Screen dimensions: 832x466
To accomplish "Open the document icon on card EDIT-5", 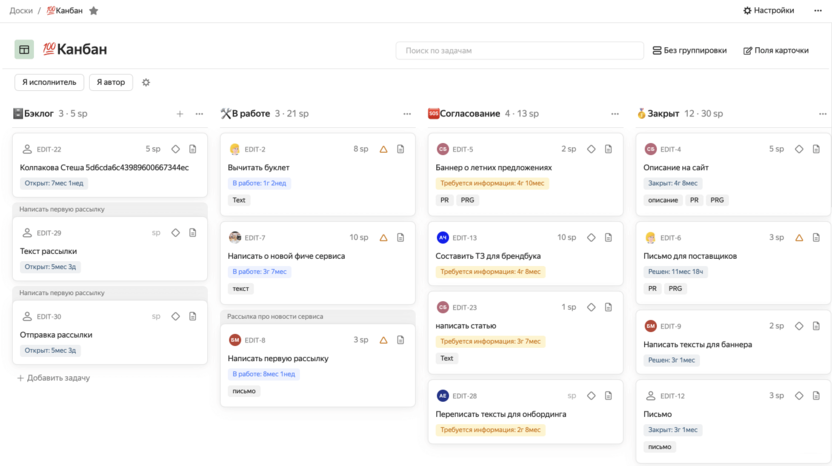I will tap(608, 149).
